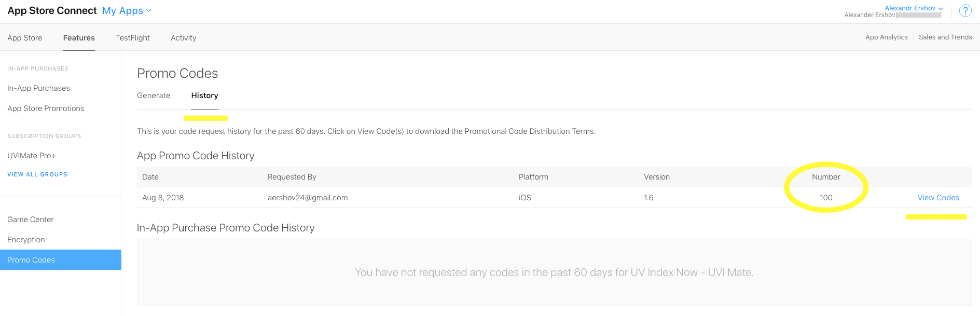Image resolution: width=980 pixels, height=316 pixels.
Task: Open the My Apps dropdown
Action: [127, 11]
